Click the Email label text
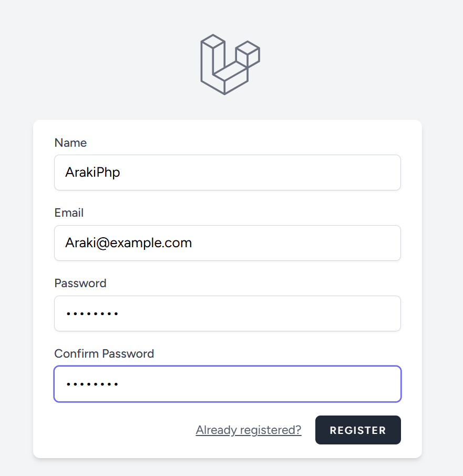Viewport: 463px width, 476px height. pos(69,213)
